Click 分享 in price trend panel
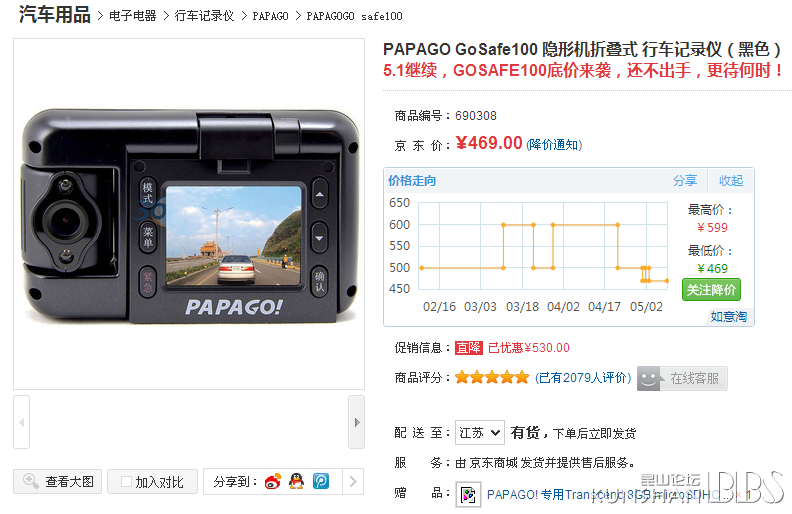 [x=684, y=180]
